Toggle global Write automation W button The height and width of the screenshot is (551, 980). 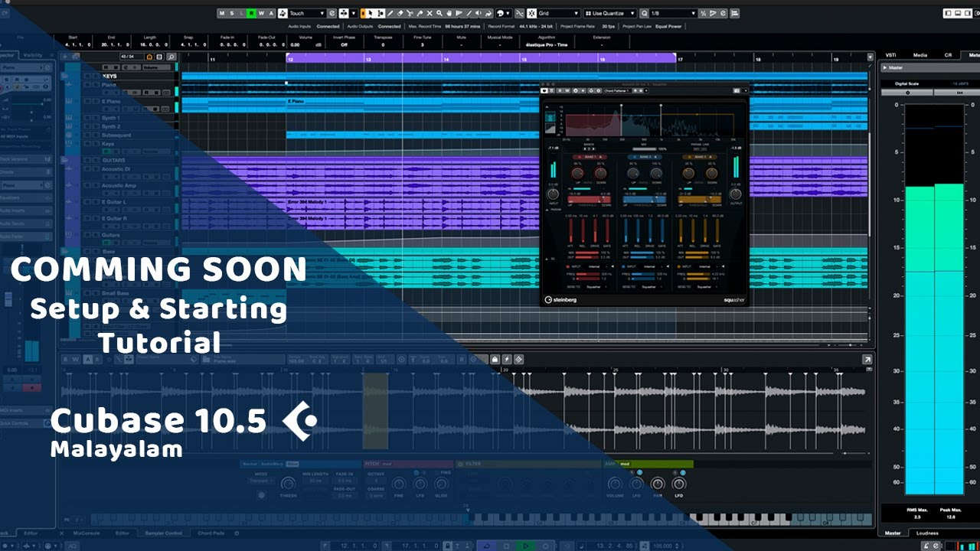pos(261,13)
